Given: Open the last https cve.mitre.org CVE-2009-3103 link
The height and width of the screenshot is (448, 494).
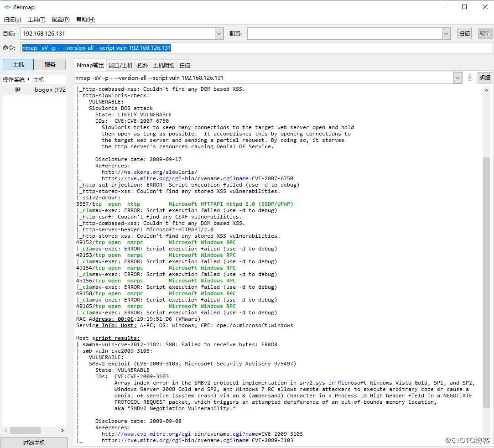Looking at the screenshot, I should click(197, 440).
